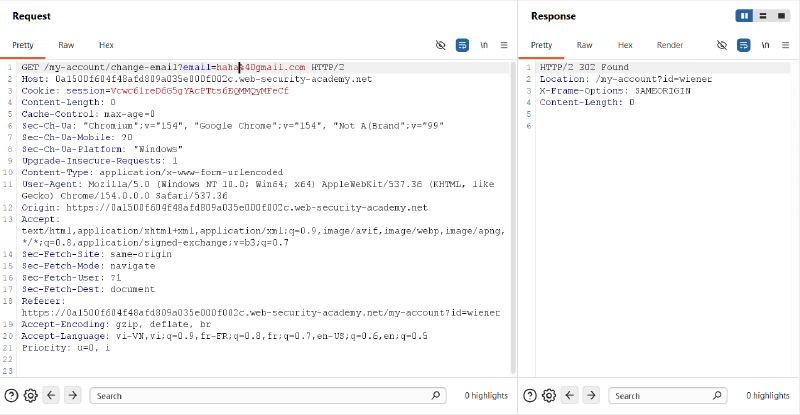This screenshot has width=800, height=415.
Task: Go to next match in Response search
Action: [x=591, y=395]
